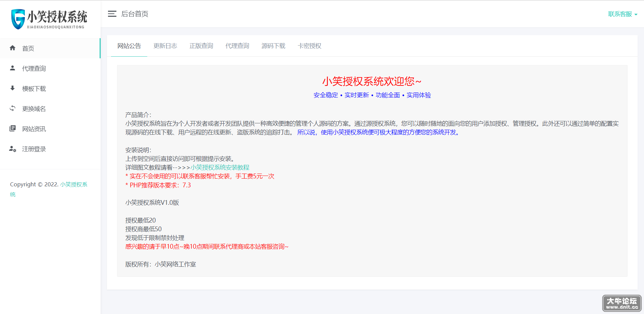Click the 产品简介 label
644x314 pixels.
[x=138, y=115]
